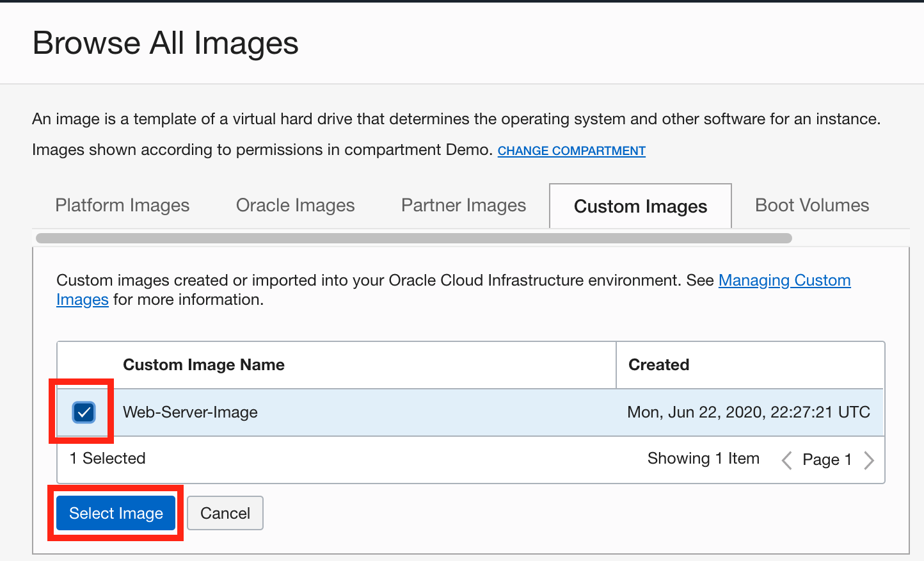Click the 1 Selected status text
Screen dimensions: 924x561
tap(108, 459)
